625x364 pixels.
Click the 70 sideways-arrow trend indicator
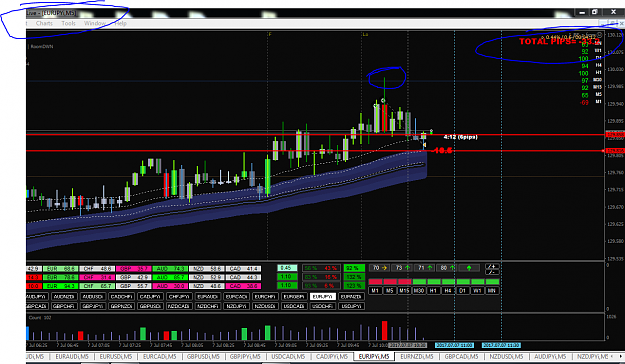[379, 268]
